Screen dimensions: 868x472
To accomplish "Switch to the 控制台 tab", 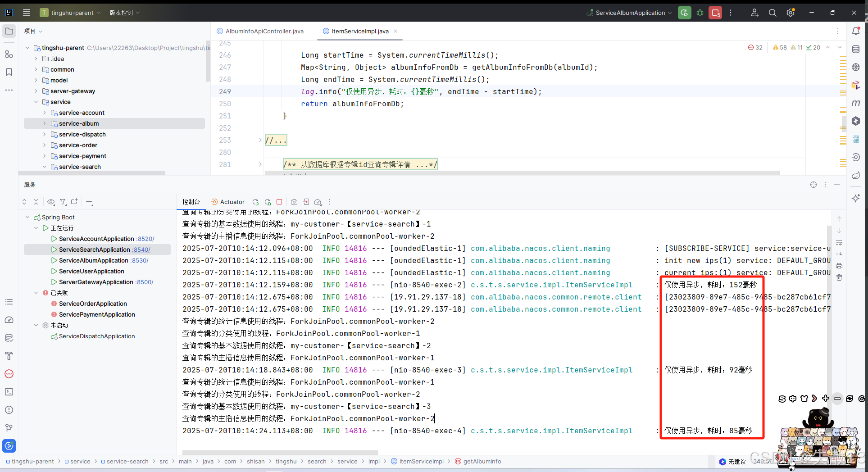I will (x=191, y=202).
